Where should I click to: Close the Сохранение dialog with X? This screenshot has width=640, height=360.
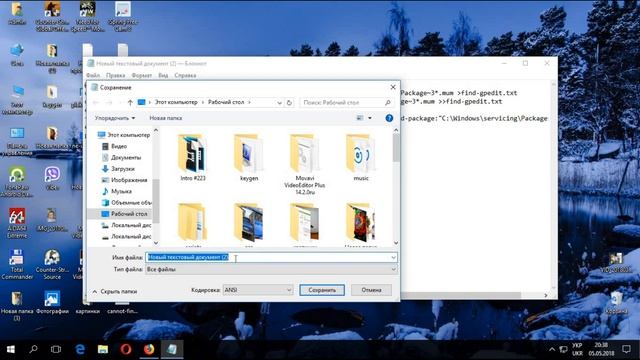coord(393,87)
